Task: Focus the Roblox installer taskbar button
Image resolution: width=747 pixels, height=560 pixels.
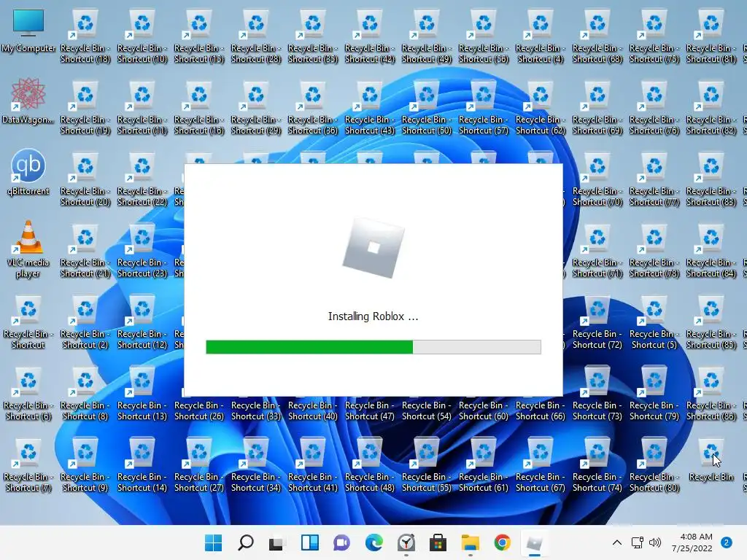Action: [x=534, y=542]
